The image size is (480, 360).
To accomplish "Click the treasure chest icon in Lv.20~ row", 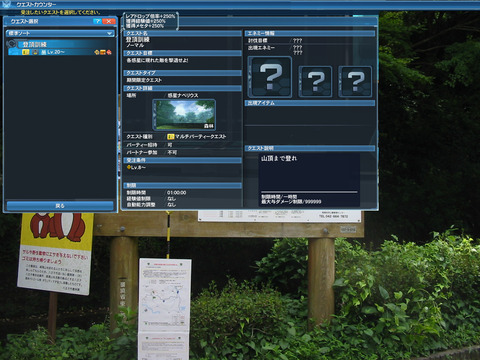I will [103, 52].
